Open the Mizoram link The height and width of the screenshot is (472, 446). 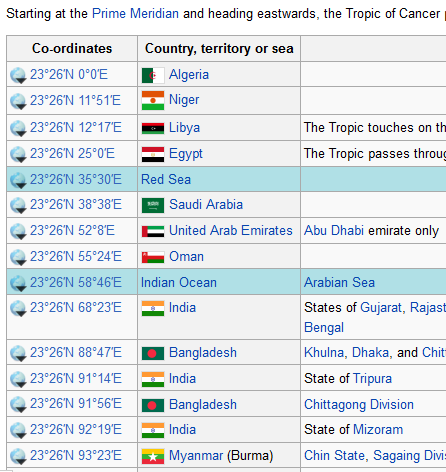pyautogui.click(x=378, y=430)
